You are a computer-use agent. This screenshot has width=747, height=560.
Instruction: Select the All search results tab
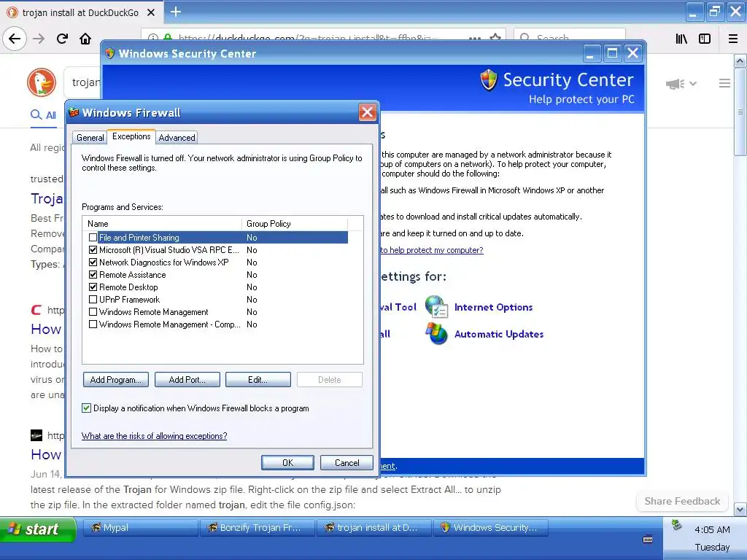point(43,114)
